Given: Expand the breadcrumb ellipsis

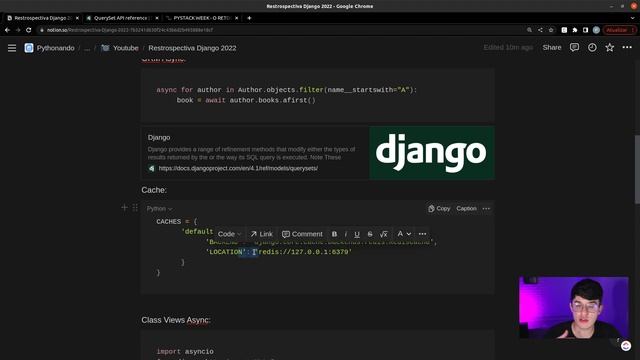Looking at the screenshot, I should coord(87,48).
